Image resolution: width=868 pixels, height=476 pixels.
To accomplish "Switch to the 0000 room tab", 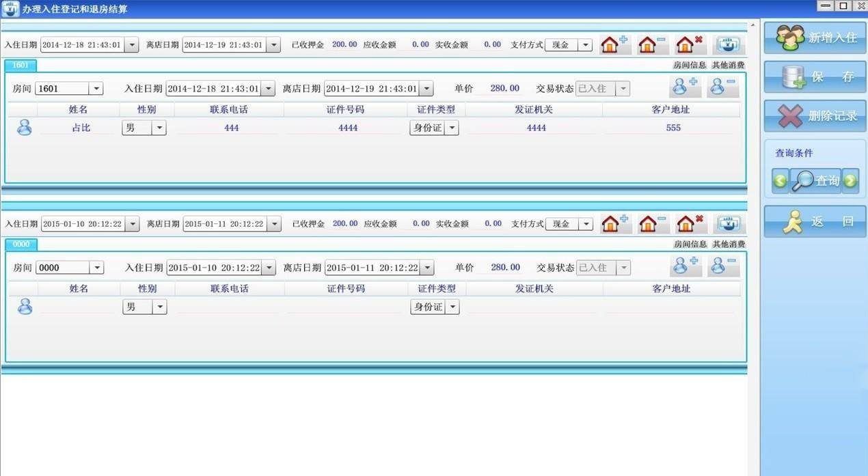I will pos(21,244).
